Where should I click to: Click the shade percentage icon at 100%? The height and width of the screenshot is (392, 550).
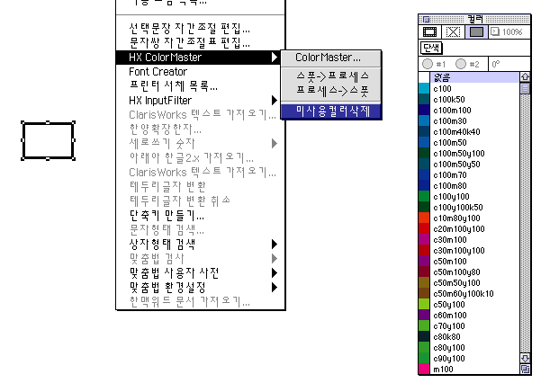(495, 31)
